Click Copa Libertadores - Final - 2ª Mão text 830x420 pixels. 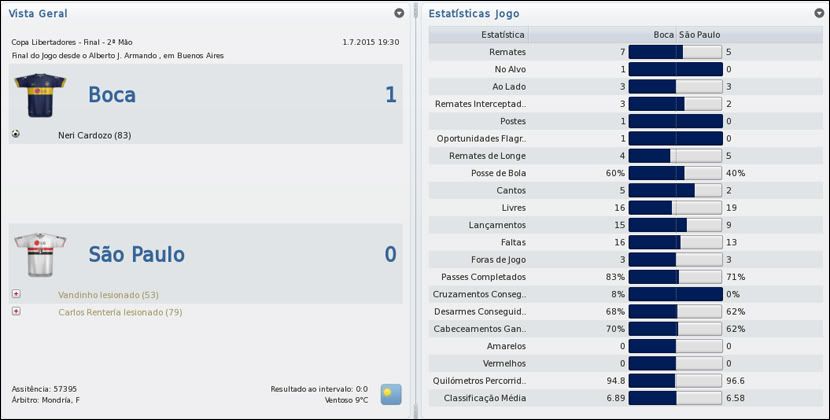pos(72,42)
